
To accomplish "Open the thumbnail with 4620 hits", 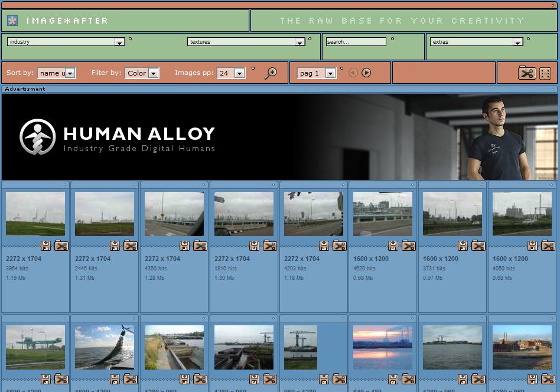I will 383,214.
